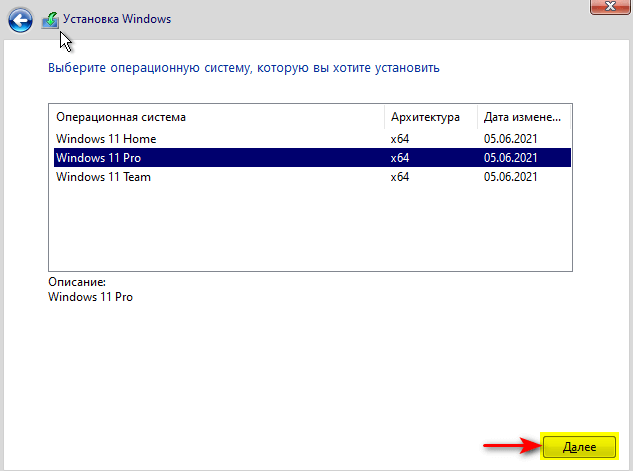This screenshot has height=471, width=633.
Task: Click x64 in the Windows 11 Team row
Action: pyautogui.click(x=400, y=177)
